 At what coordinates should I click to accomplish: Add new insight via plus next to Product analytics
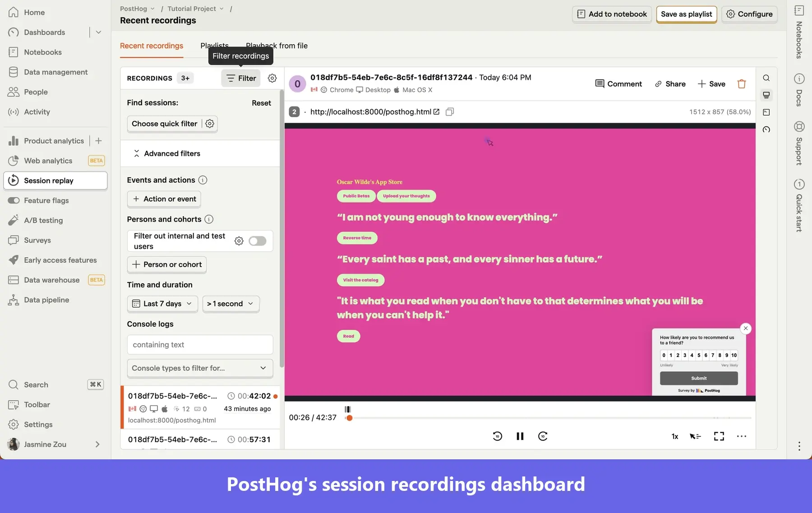coord(98,141)
